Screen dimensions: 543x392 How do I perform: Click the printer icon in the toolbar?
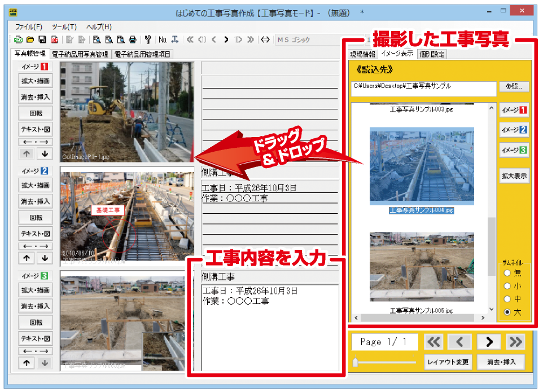132,39
